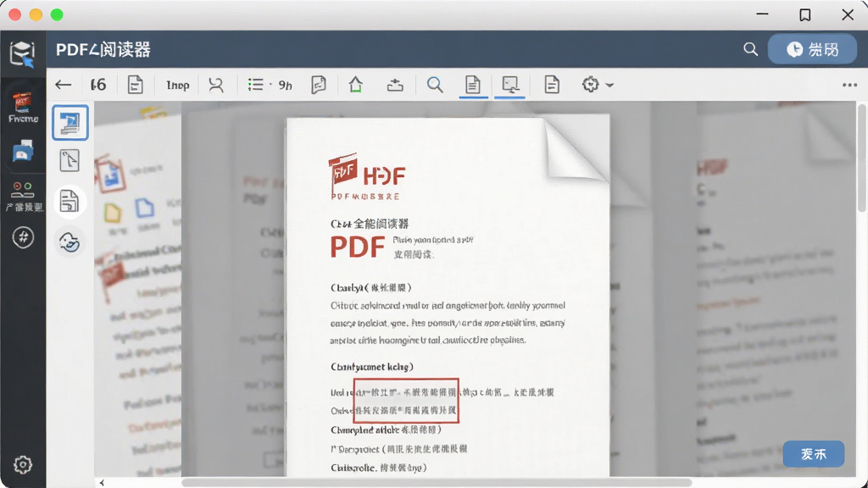
Task: Select the underlined single-page view icon
Action: 473,85
